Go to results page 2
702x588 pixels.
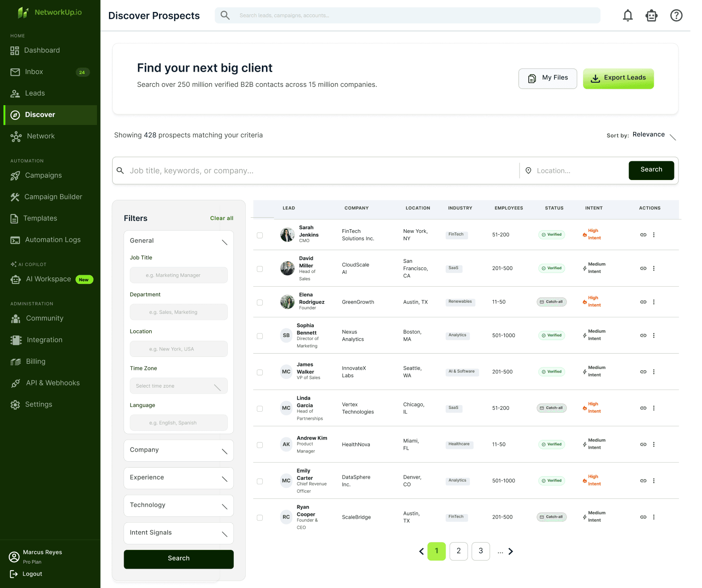pyautogui.click(x=459, y=551)
